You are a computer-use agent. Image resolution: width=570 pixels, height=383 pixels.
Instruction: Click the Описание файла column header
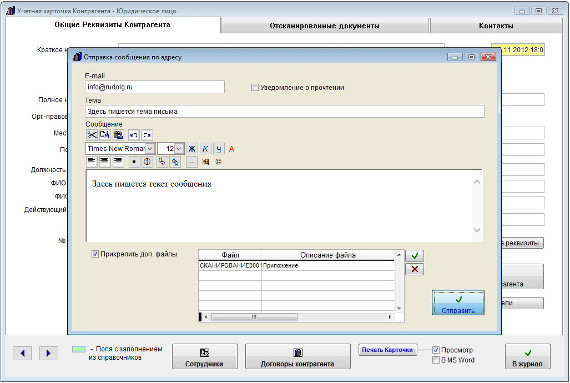pos(328,255)
